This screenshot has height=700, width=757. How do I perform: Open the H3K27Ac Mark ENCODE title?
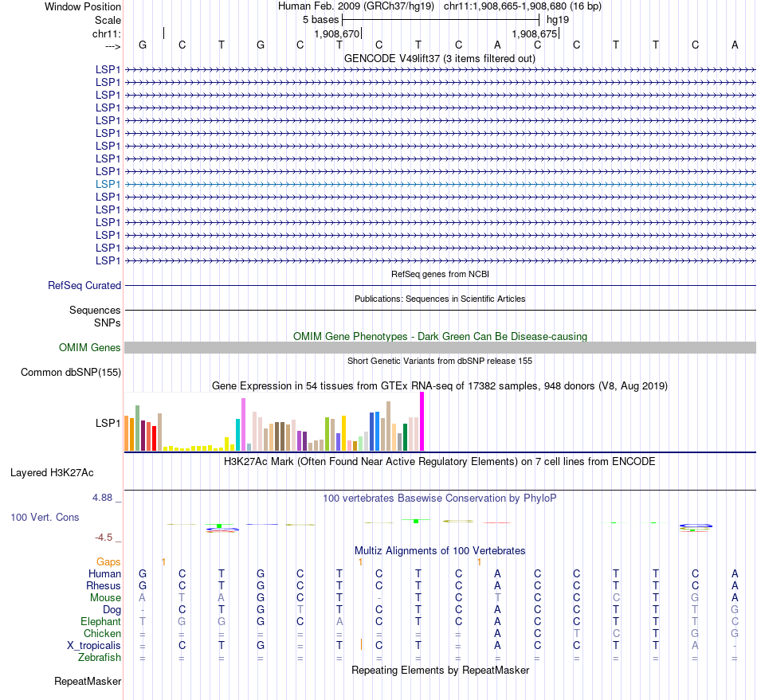440,461
